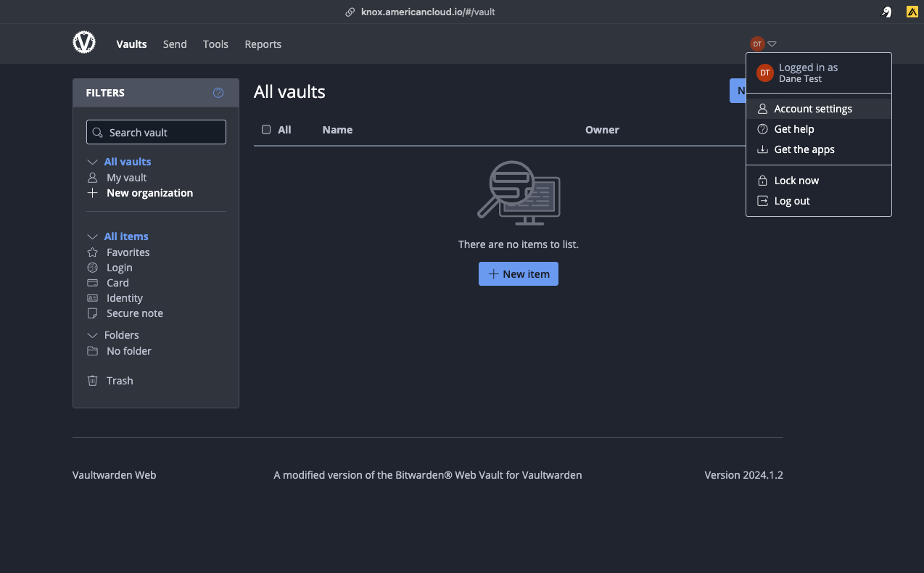Click New organization link
924x573 pixels.
[149, 193]
